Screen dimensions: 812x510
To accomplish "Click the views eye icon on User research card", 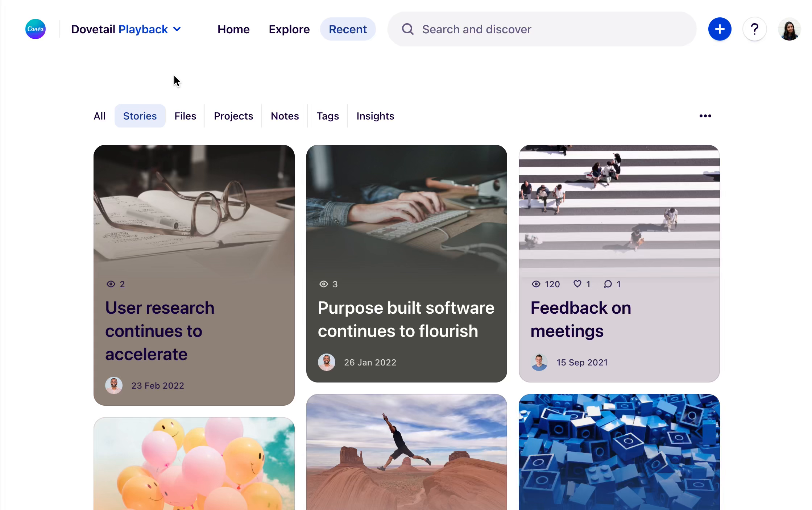I will pyautogui.click(x=111, y=284).
